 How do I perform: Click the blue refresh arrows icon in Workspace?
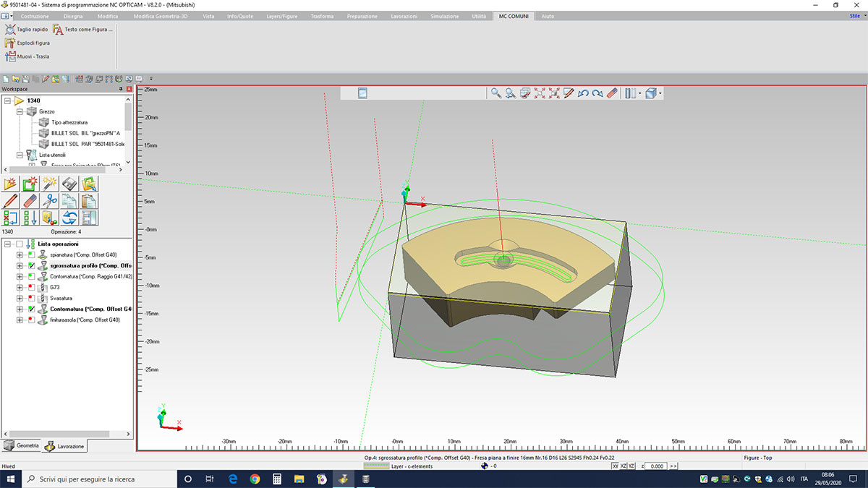pos(69,218)
